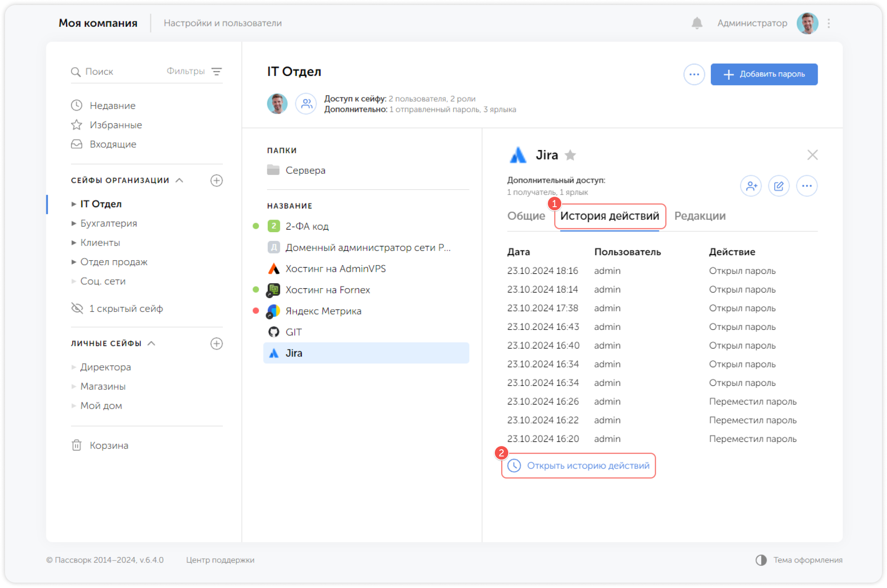
Task: Click the Добавить пароль button
Action: click(x=764, y=74)
